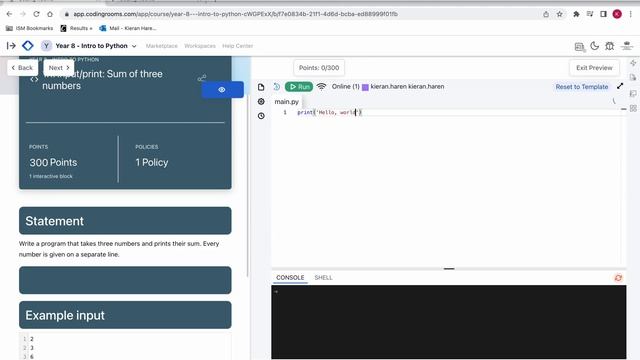Click the Example input section header

pyautogui.click(x=125, y=315)
